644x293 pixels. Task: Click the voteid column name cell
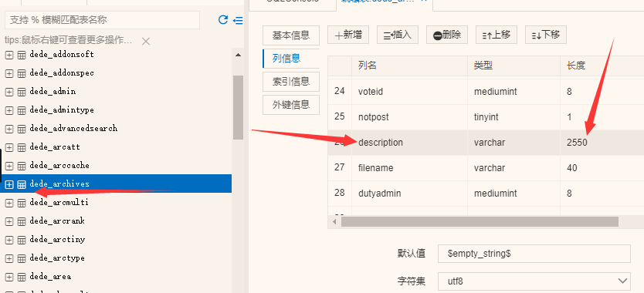pos(409,91)
